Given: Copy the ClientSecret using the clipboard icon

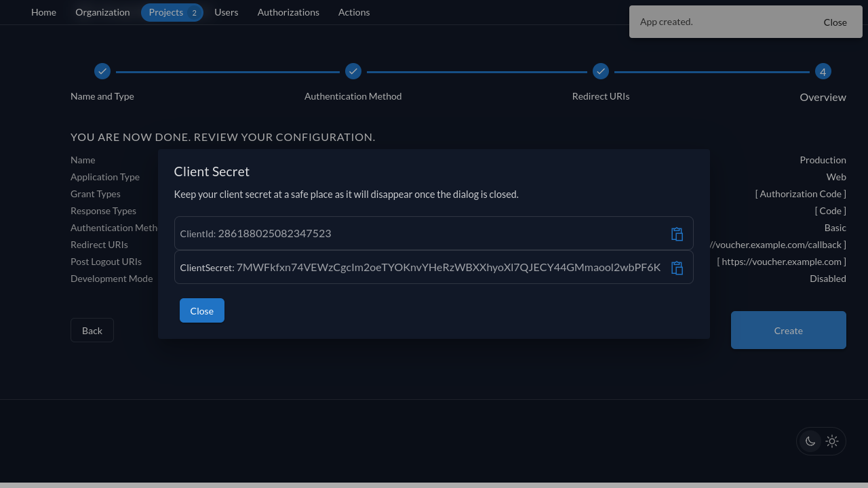Looking at the screenshot, I should pos(677,268).
